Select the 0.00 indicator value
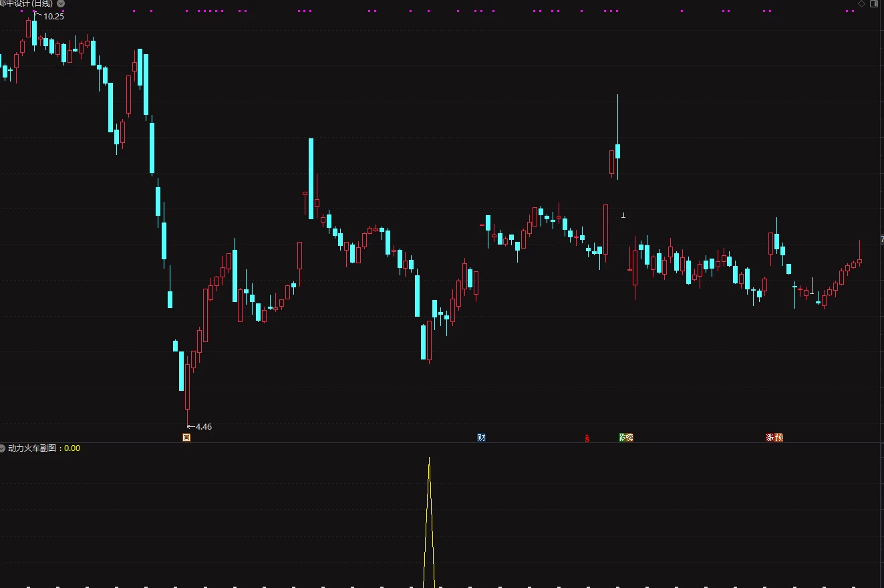 coord(72,448)
